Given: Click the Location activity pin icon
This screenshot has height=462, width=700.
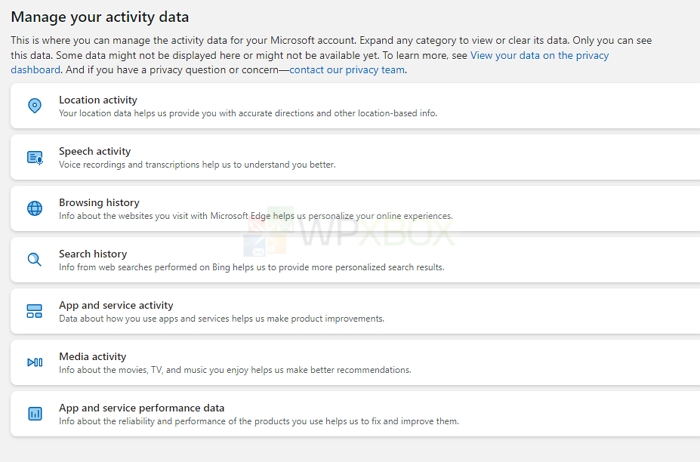Looking at the screenshot, I should coord(35,106).
